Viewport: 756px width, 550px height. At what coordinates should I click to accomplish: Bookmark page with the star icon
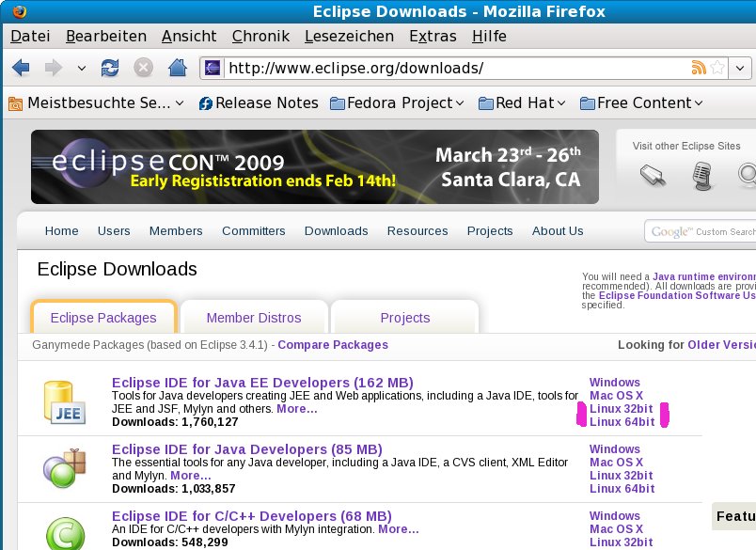pyautogui.click(x=717, y=68)
